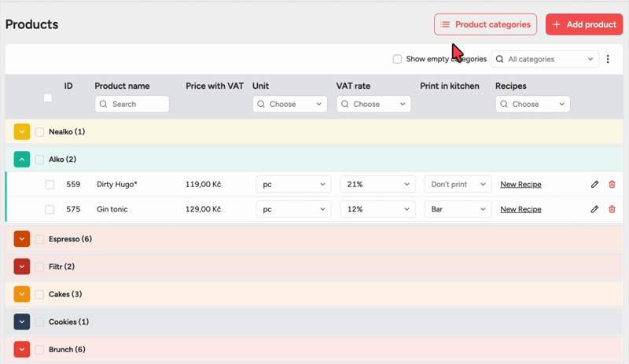Viewport: 629px width, 364px height.
Task: Expand the yellow Nealko category
Action: (22, 131)
